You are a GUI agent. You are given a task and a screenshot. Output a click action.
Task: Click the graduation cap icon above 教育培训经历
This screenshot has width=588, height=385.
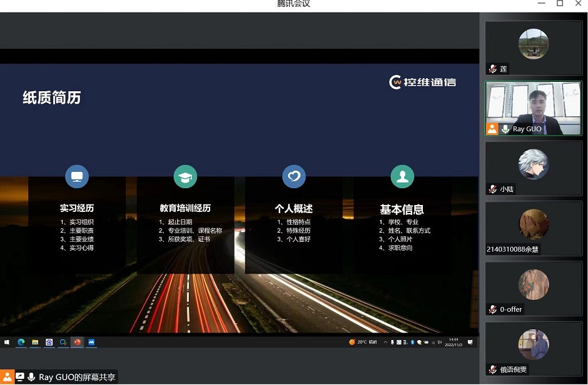(x=185, y=177)
